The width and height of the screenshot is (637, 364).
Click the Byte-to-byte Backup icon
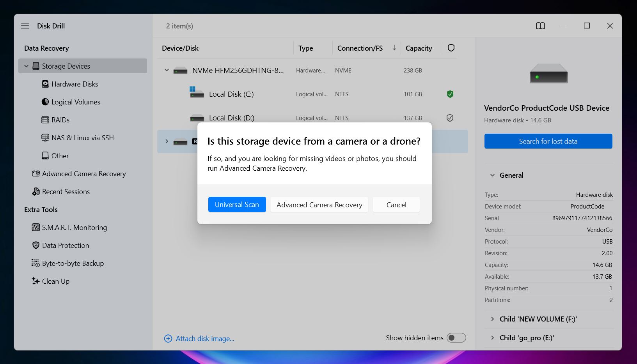point(35,263)
